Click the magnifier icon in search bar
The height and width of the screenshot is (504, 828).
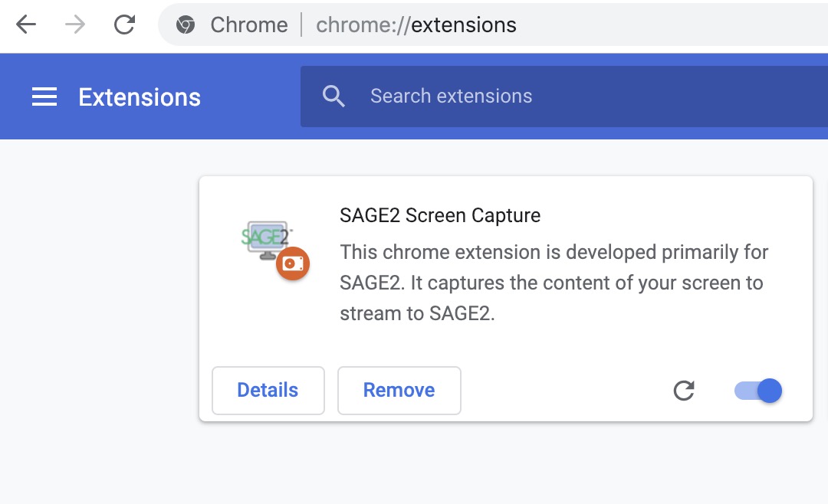coord(333,97)
